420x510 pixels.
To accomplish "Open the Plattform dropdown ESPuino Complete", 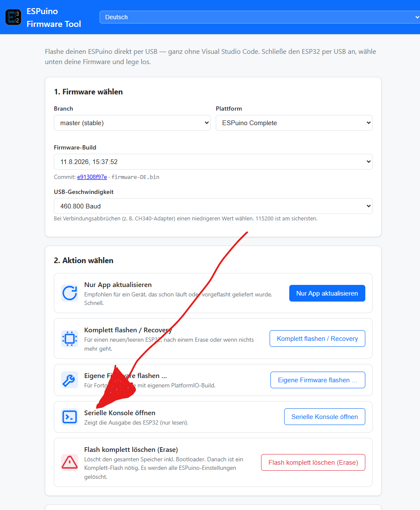I will (294, 123).
